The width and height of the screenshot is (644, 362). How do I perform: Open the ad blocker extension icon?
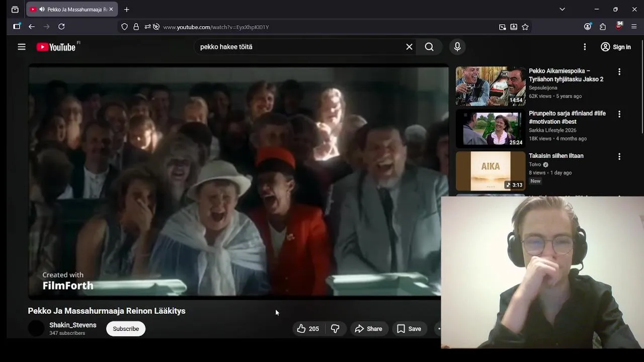(619, 26)
